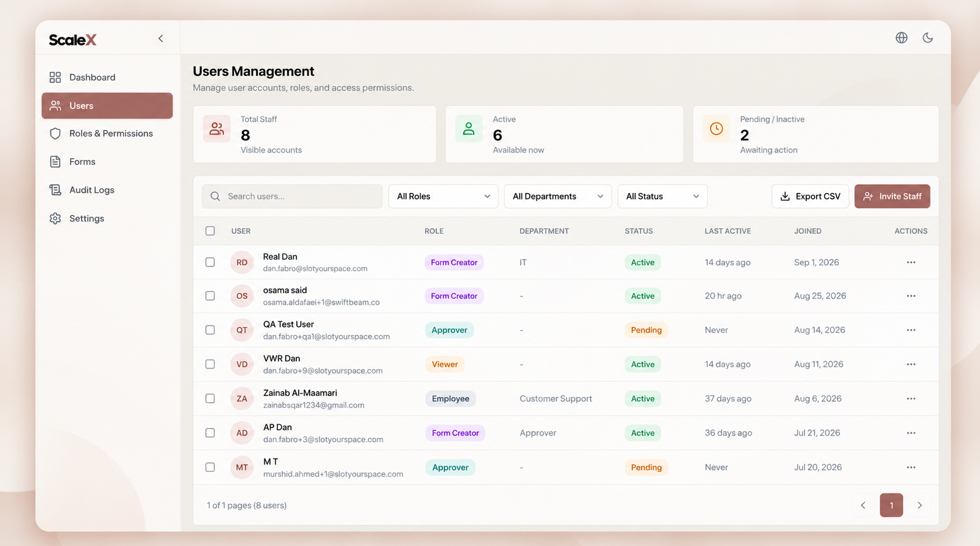Screen dimensions: 980x546
Task: Click the Viewer role badge
Action: [444, 364]
